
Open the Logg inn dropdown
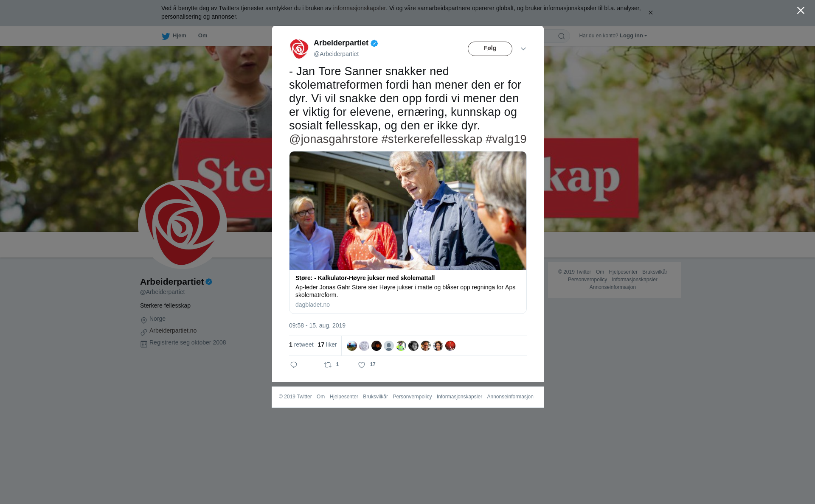pyautogui.click(x=633, y=36)
